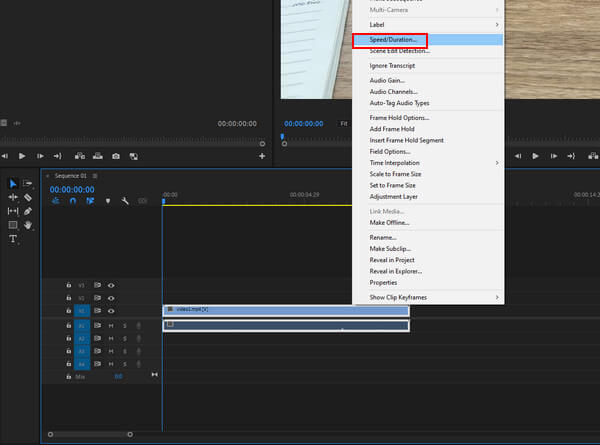This screenshot has width=600, height=445.
Task: Toggle A3 track targeting
Action: tap(82, 351)
